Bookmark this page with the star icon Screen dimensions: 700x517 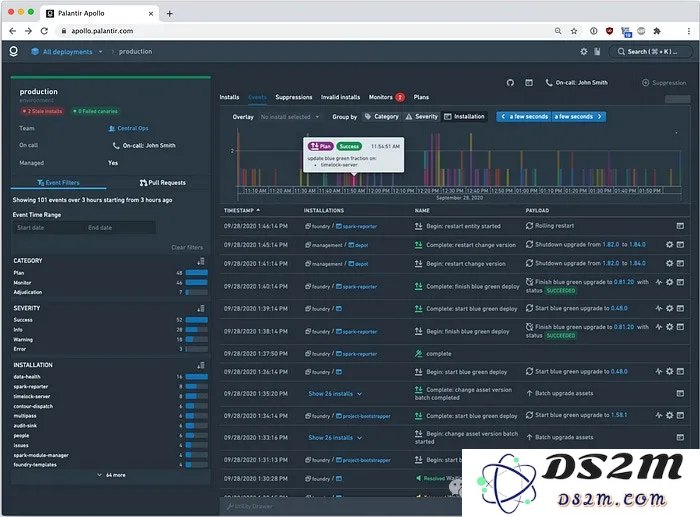[574, 31]
